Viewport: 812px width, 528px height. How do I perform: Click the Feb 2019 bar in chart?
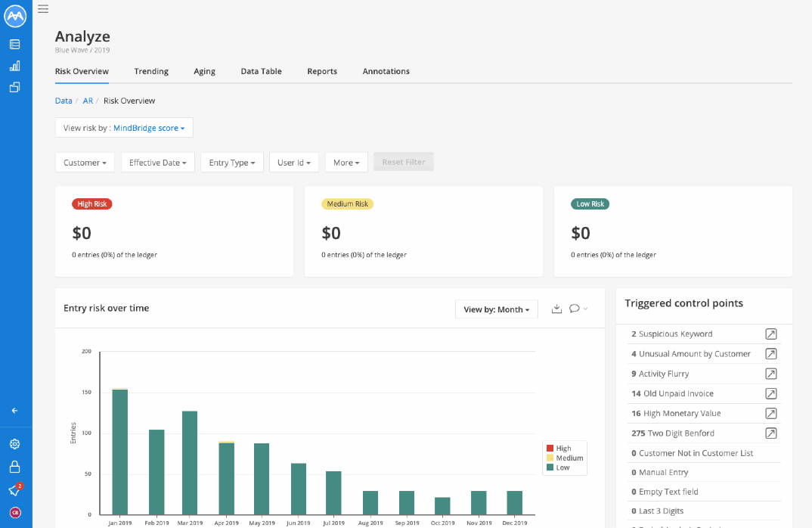tap(157, 472)
